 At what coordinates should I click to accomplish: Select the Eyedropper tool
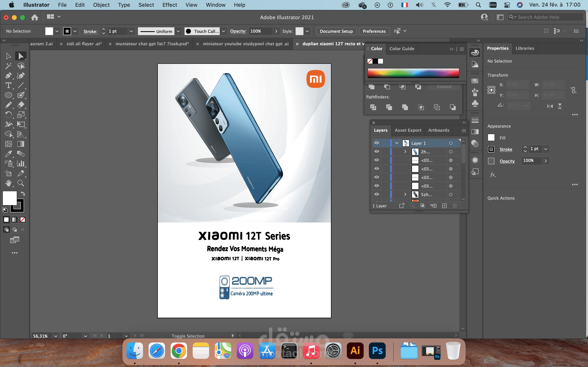8,154
